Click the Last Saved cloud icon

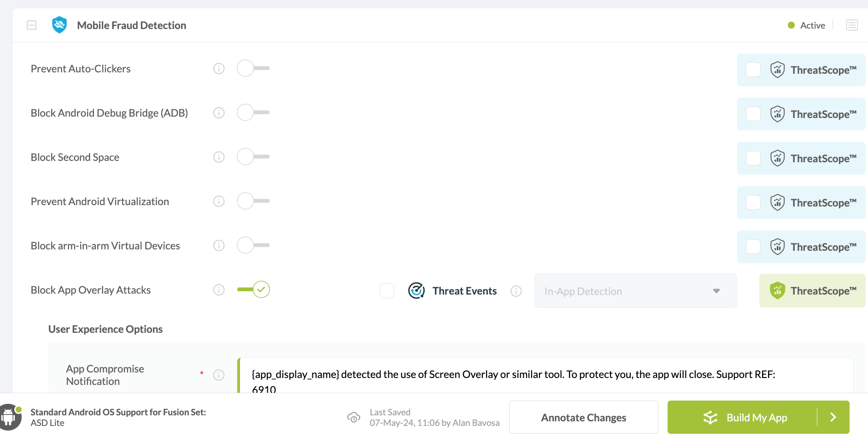point(354,418)
